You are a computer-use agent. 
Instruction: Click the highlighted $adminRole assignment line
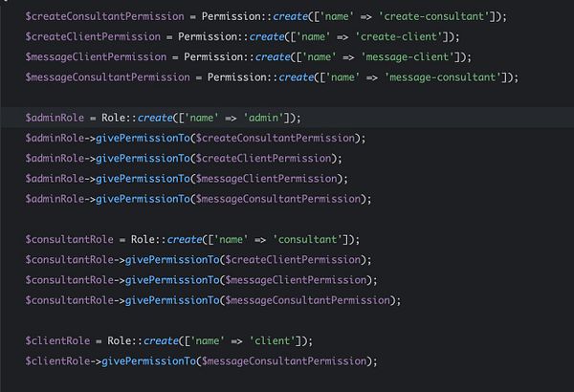[x=287, y=118]
